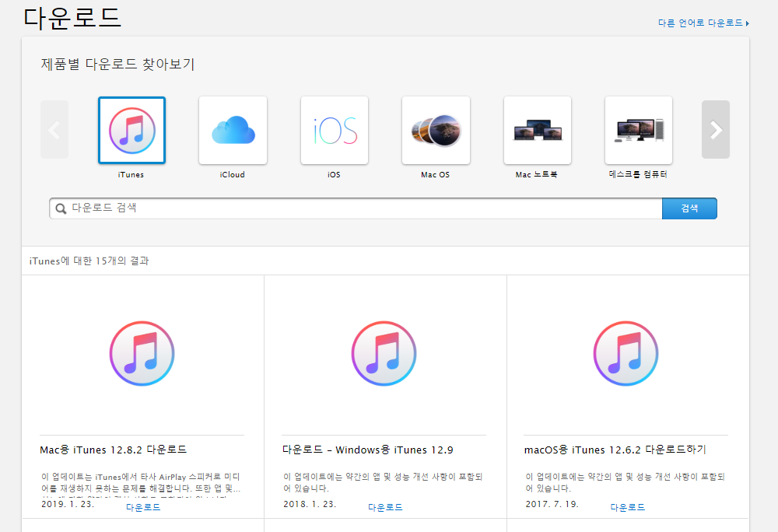Open 다운로드 – Windows용 iTunes 12.9 title

tap(368, 450)
